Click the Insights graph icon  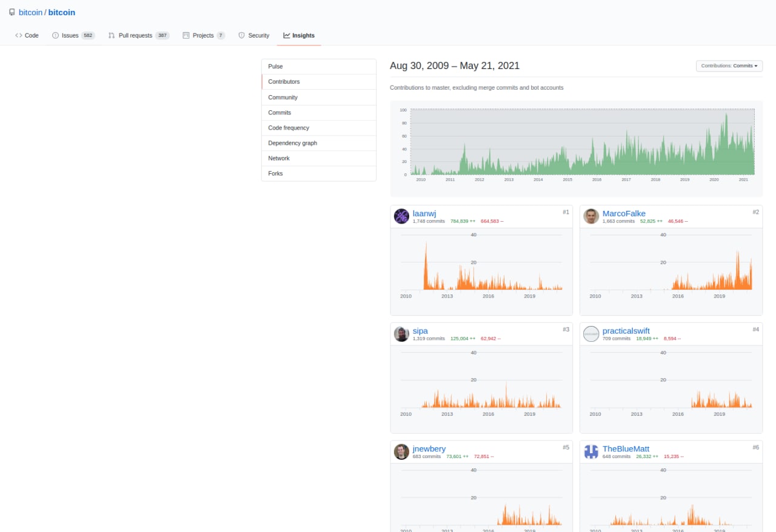pyautogui.click(x=287, y=36)
